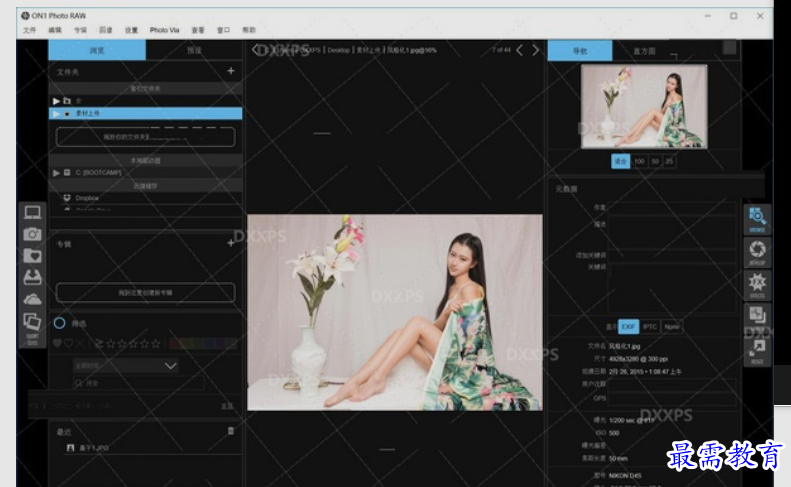
Task: Click the favorites folder heart icon
Action: 32,256
